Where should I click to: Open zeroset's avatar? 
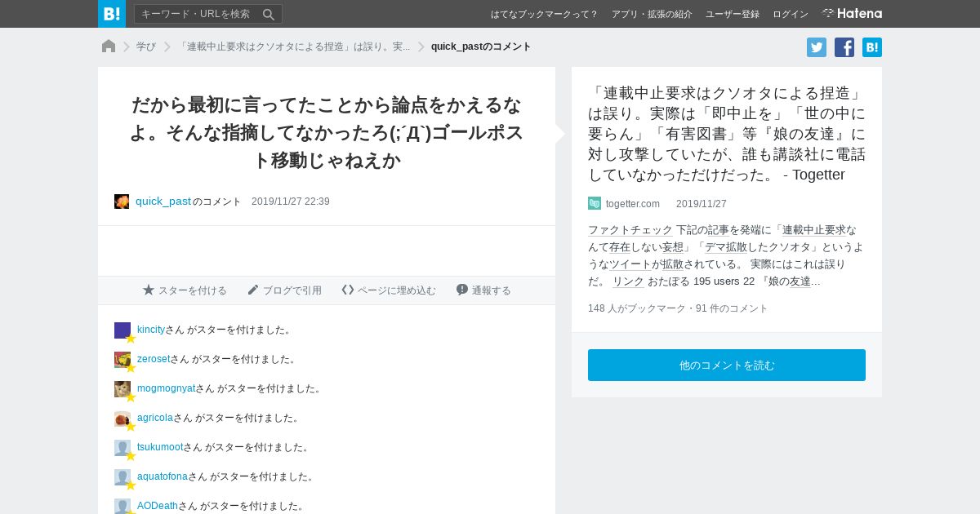coord(122,360)
